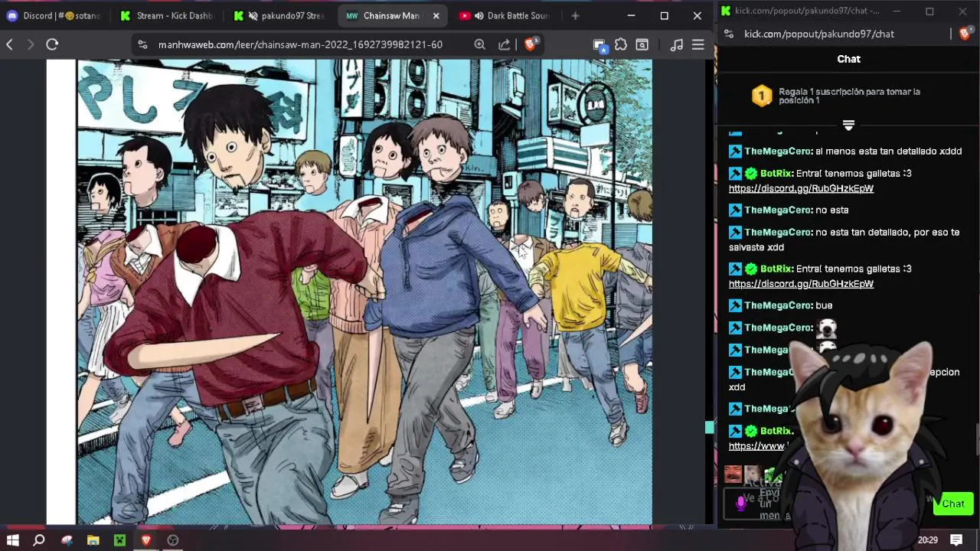This screenshot has height=551, width=980.
Task: Switch to the Discord tab
Action: pyautogui.click(x=54, y=15)
